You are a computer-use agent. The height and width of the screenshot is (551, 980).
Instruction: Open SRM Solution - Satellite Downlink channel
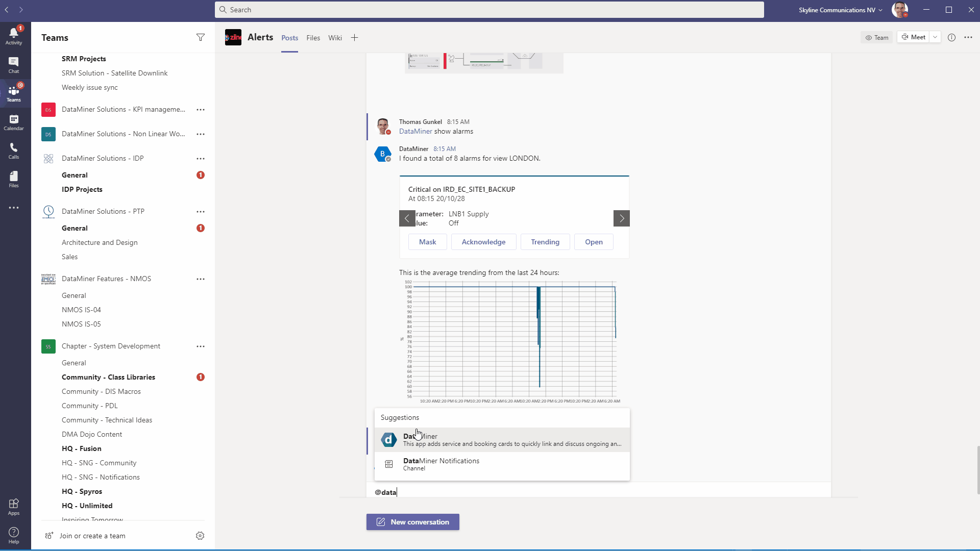114,73
